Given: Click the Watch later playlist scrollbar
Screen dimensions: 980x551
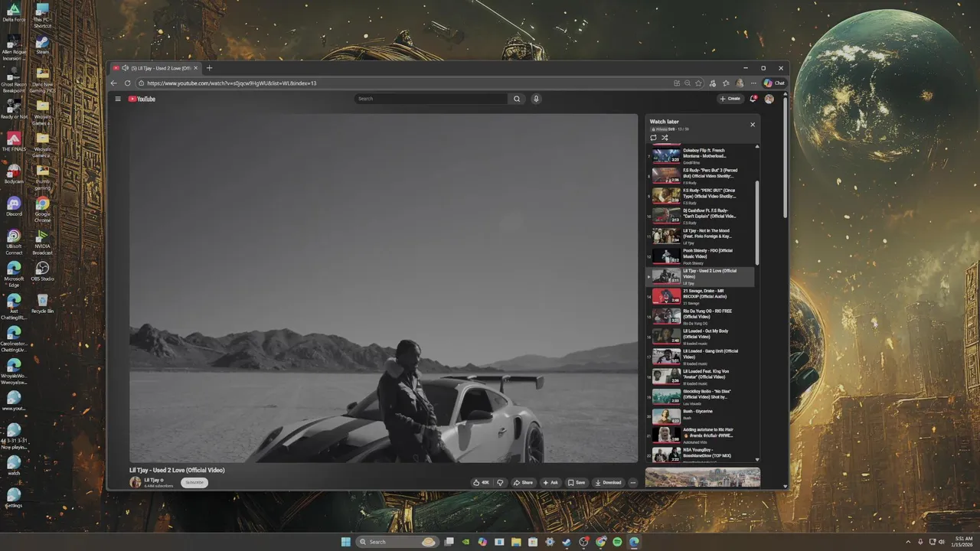Looking at the screenshot, I should tap(757, 223).
